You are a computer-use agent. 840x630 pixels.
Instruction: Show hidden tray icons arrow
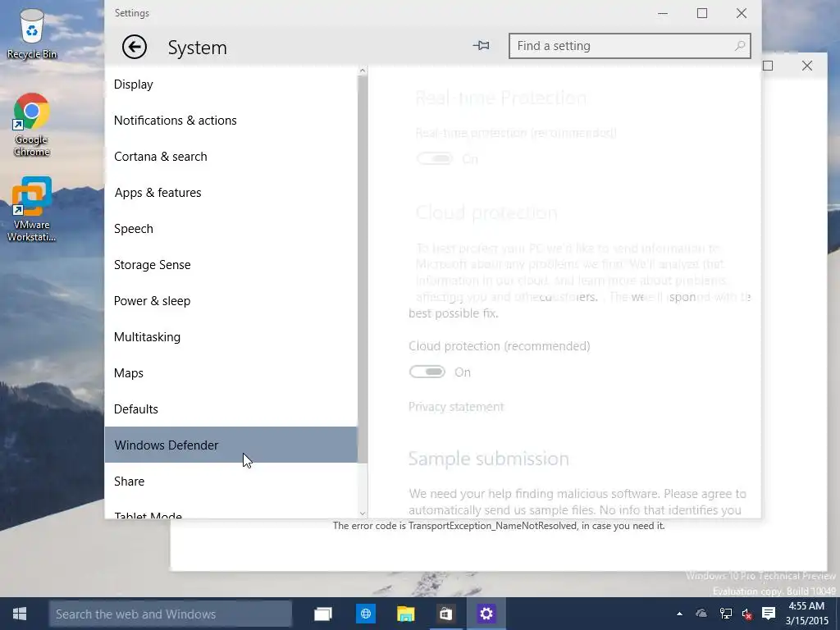pyautogui.click(x=679, y=614)
